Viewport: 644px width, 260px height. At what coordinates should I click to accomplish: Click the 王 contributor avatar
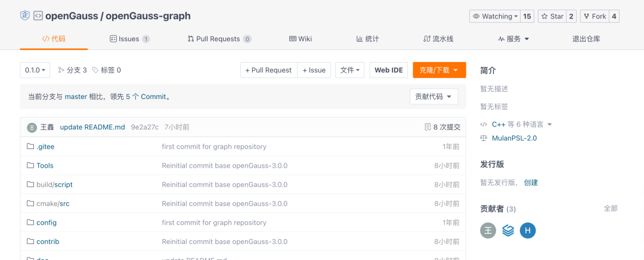[x=488, y=230]
